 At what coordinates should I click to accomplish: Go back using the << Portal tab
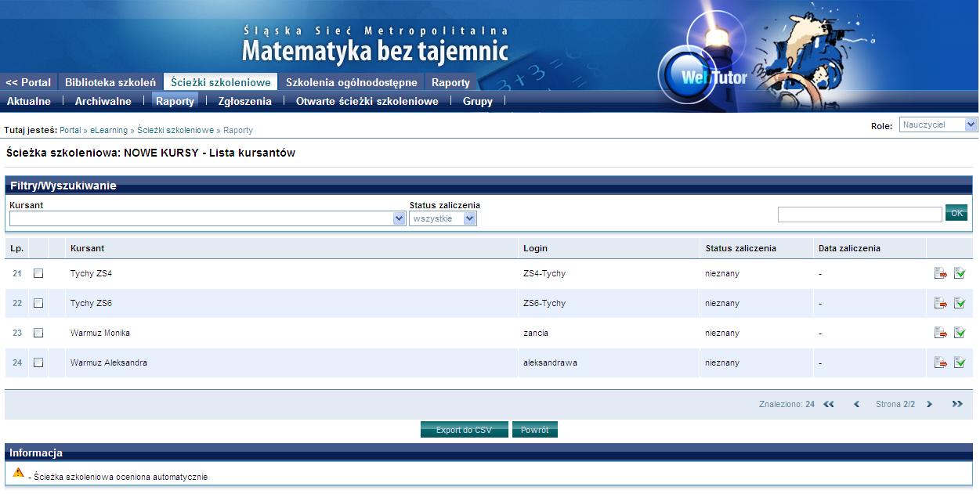(x=28, y=82)
